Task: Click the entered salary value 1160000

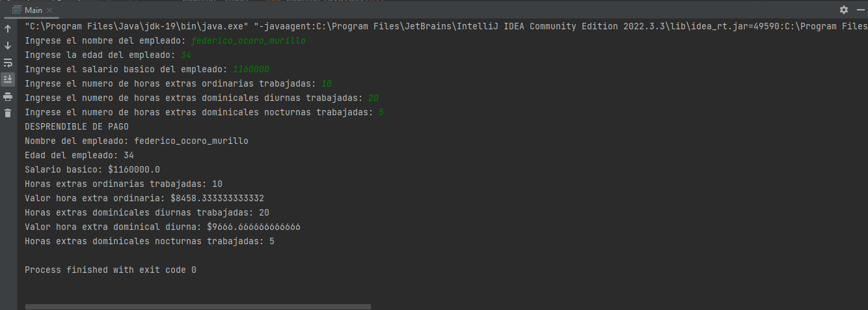Action: point(251,69)
